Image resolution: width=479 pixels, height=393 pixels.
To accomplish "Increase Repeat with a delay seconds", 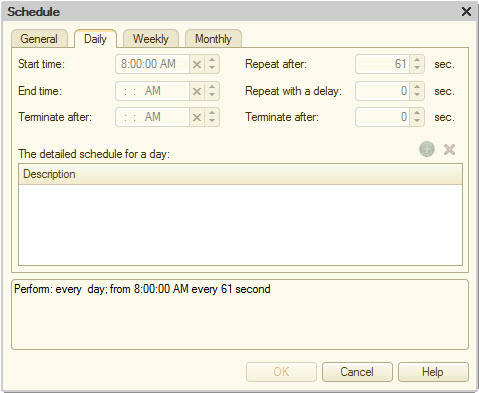I will point(417,87).
